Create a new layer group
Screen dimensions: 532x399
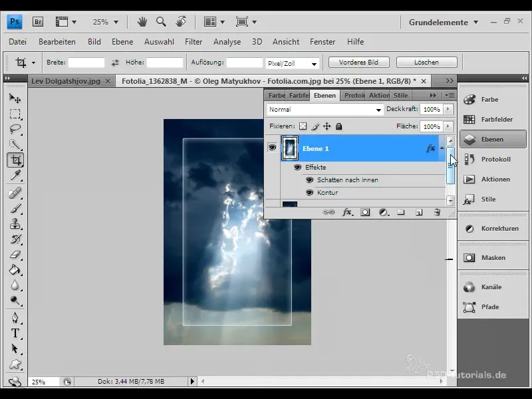click(401, 212)
